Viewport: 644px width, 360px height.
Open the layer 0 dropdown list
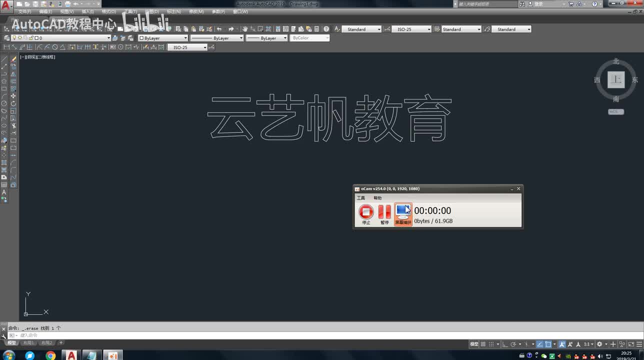pos(60,38)
